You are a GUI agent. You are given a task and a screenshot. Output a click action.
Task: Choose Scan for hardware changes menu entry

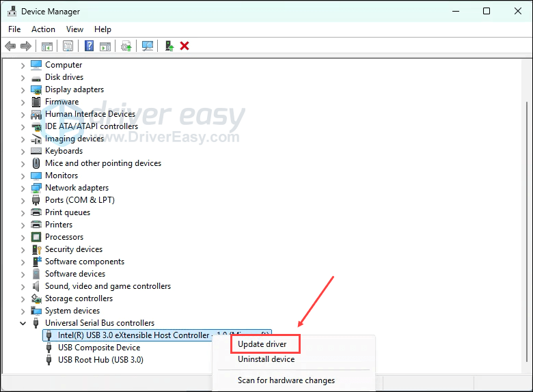[x=286, y=380]
